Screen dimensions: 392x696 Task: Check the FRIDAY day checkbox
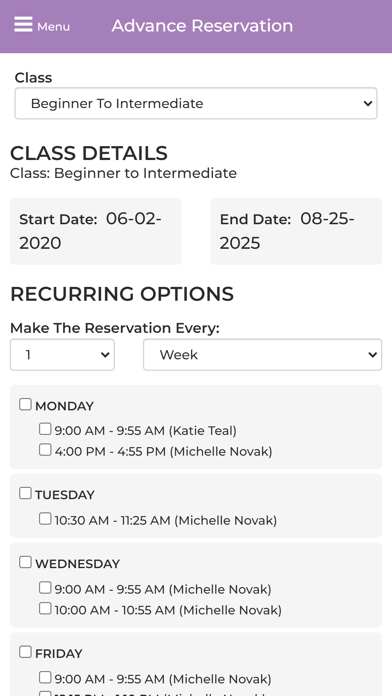(25, 652)
